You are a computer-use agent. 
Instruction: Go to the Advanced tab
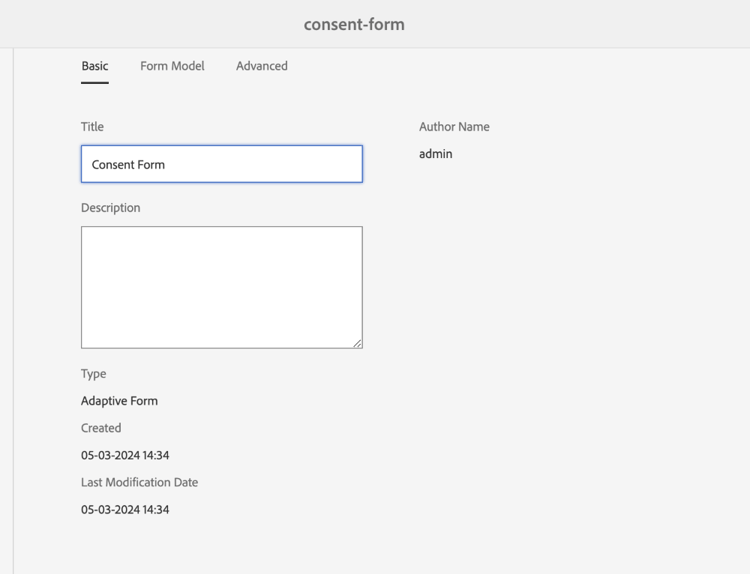(x=262, y=66)
